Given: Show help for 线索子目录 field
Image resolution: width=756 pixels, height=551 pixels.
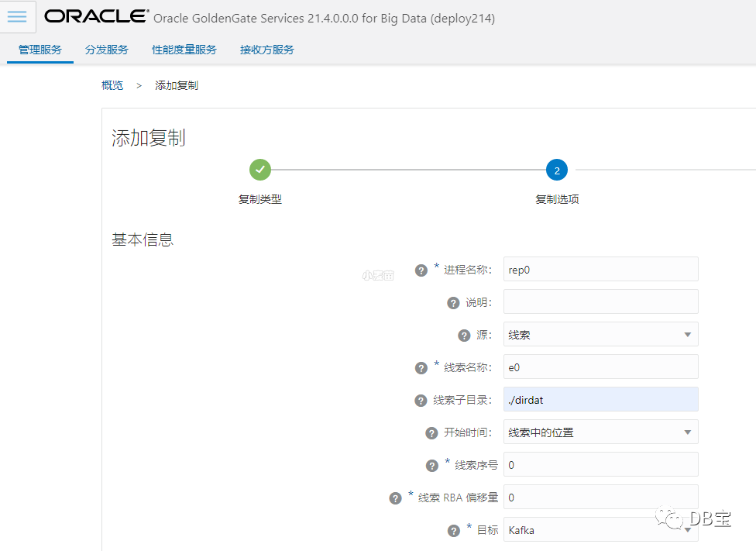Looking at the screenshot, I should [421, 401].
